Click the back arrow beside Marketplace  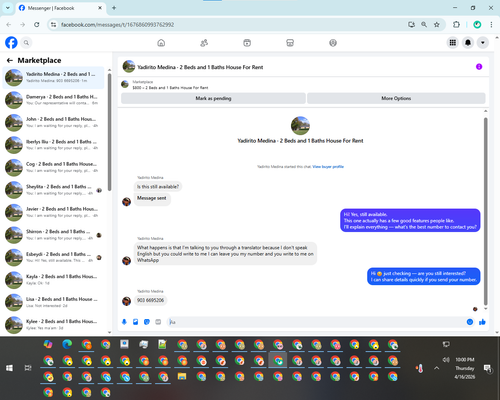click(x=10, y=60)
